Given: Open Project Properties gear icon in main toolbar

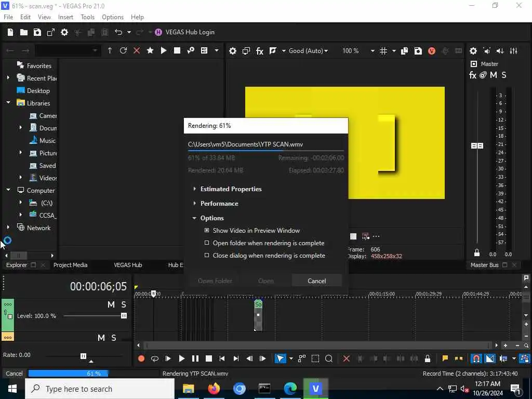Looking at the screenshot, I should pyautogui.click(x=64, y=32).
